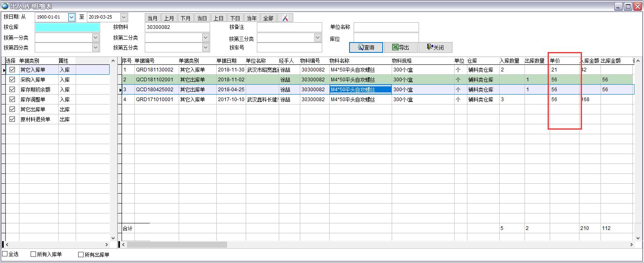644x263 pixels.
Task: Choose the 当年 date range shortcut
Action: pyautogui.click(x=251, y=18)
